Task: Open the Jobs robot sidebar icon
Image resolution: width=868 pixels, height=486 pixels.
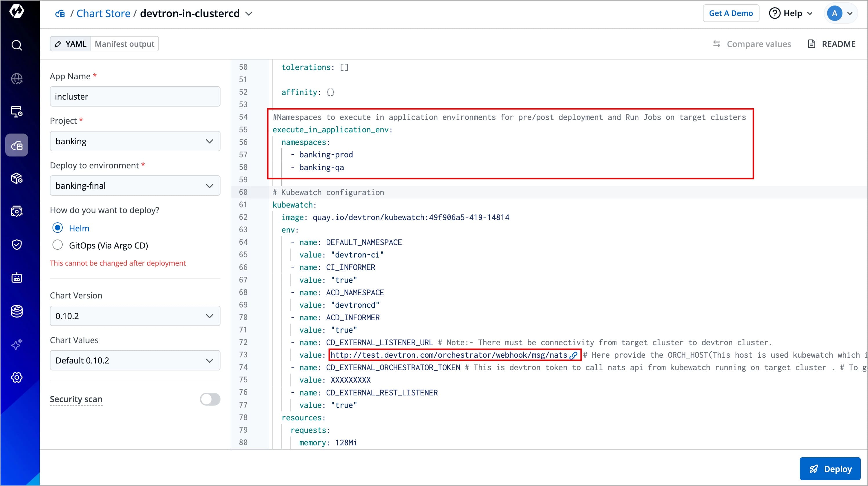Action: (17, 278)
